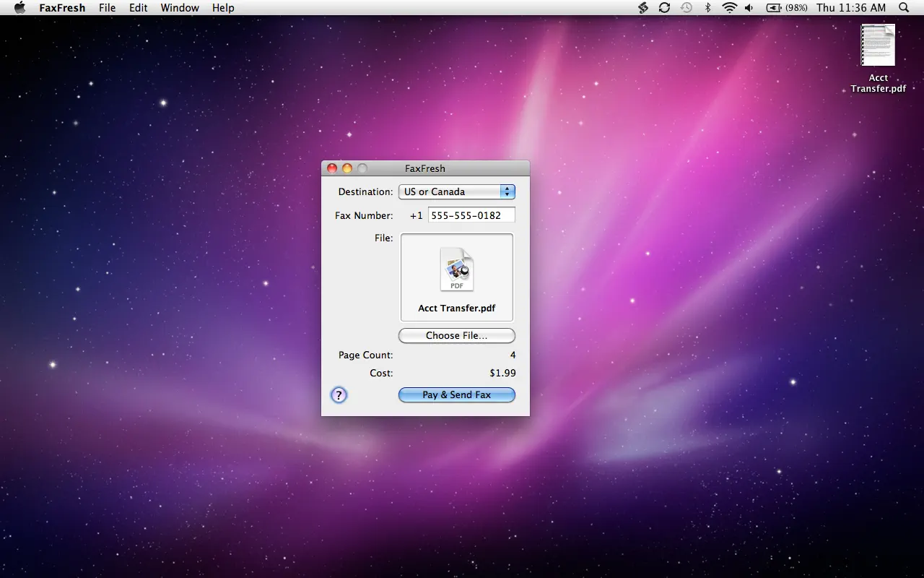The image size is (924, 578).
Task: Open the File menu
Action: pyautogui.click(x=107, y=7)
